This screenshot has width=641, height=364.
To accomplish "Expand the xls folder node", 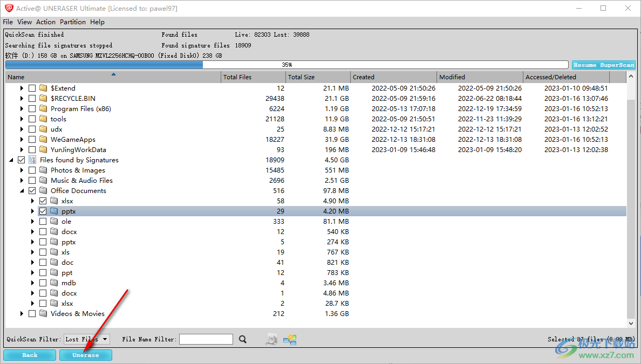I will (32, 252).
